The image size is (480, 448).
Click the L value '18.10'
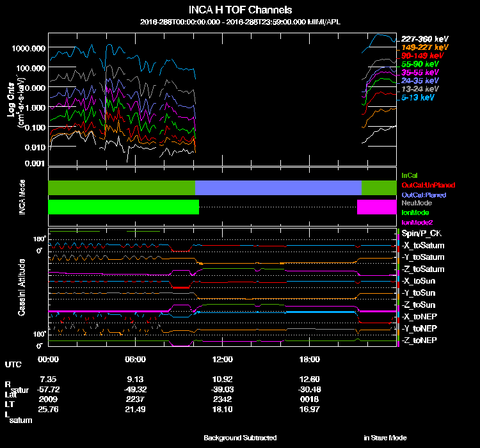click(222, 410)
